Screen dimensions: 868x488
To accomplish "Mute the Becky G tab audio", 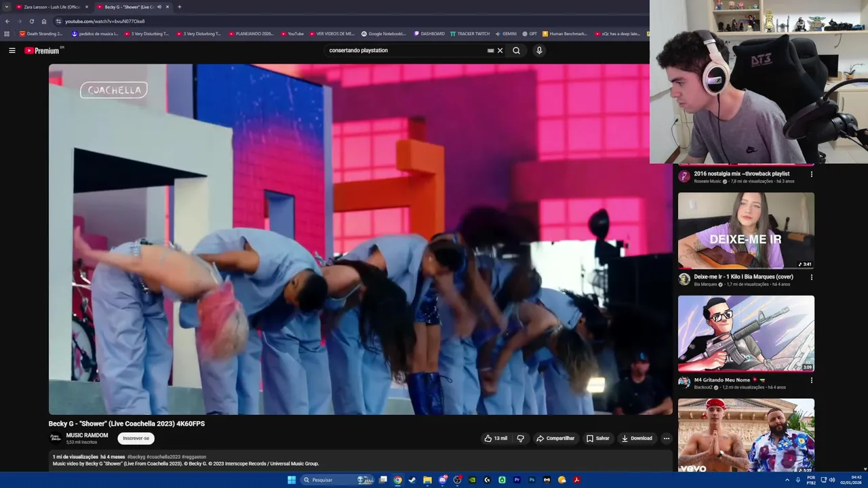I will (159, 7).
